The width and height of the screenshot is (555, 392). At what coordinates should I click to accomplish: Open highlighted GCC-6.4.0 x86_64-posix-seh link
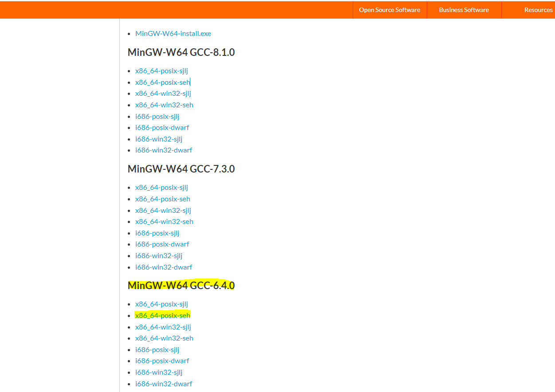click(162, 316)
